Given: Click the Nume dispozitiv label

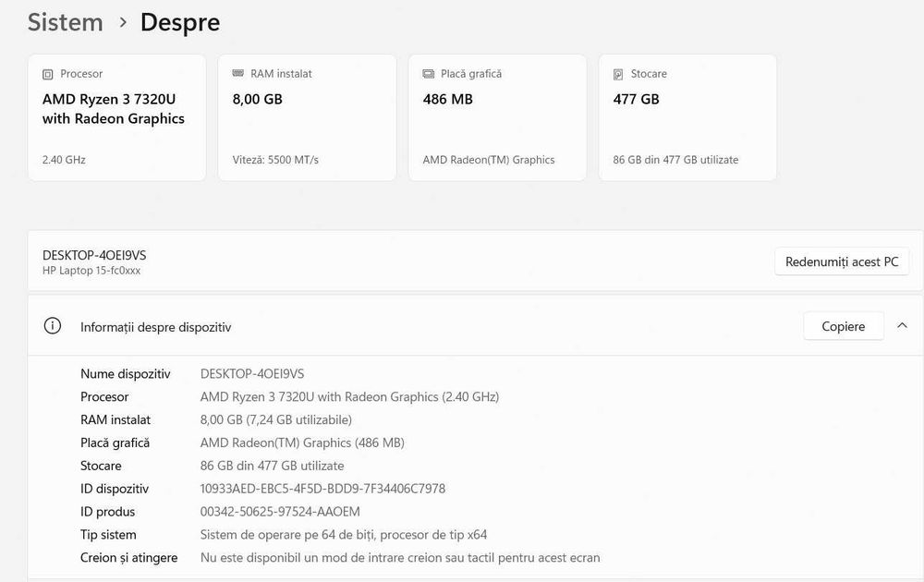Looking at the screenshot, I should [126, 374].
